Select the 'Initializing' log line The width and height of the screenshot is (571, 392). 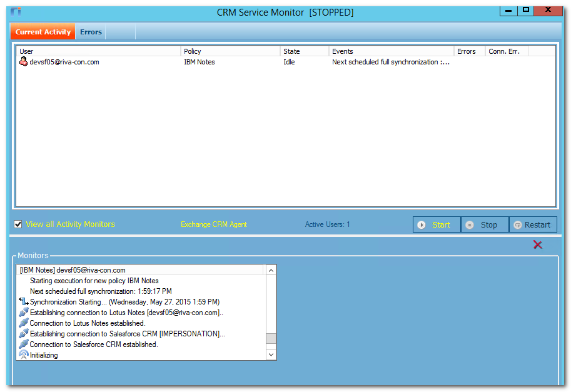tap(44, 355)
